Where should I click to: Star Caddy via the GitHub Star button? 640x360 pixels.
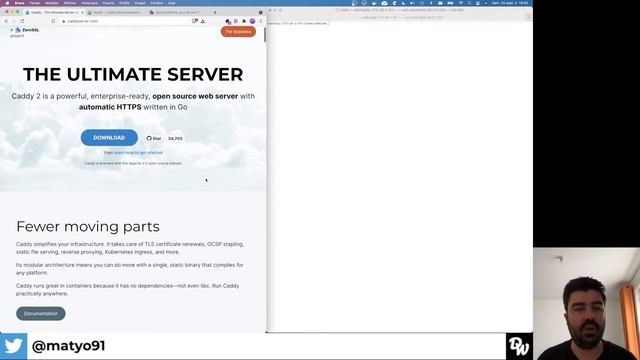154,138
